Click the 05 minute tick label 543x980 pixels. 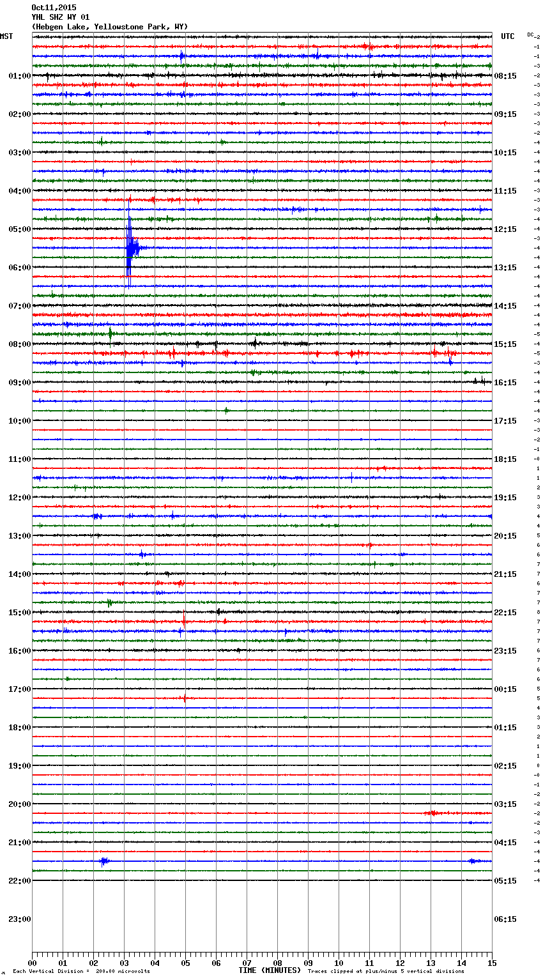tap(185, 963)
